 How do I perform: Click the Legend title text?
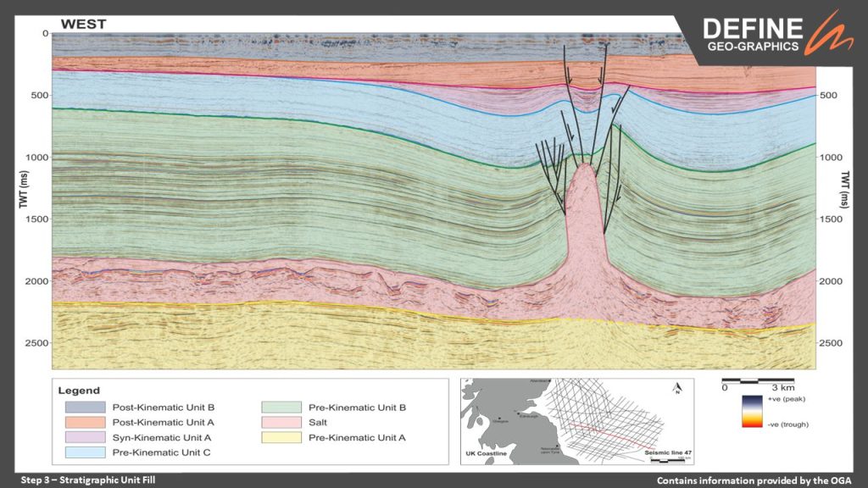(78, 391)
